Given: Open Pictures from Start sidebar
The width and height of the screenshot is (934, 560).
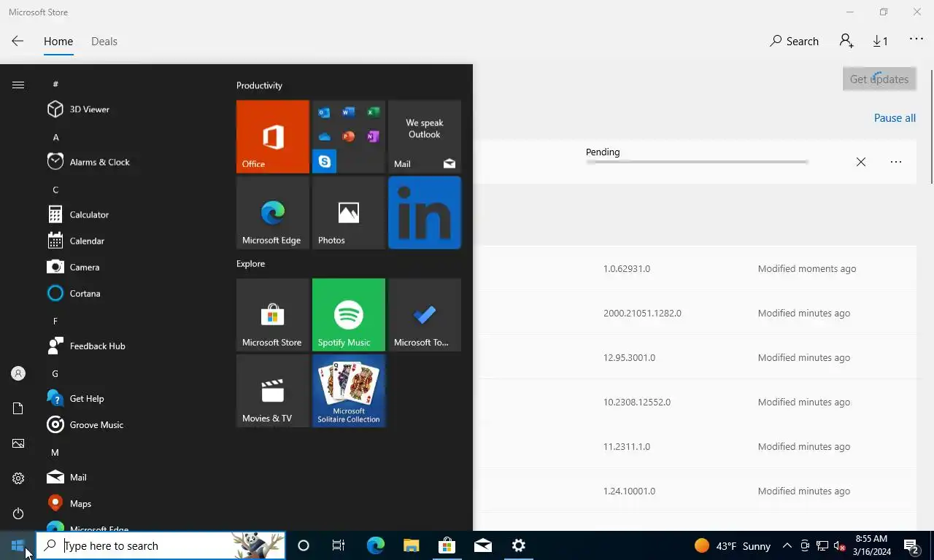Looking at the screenshot, I should click(18, 443).
